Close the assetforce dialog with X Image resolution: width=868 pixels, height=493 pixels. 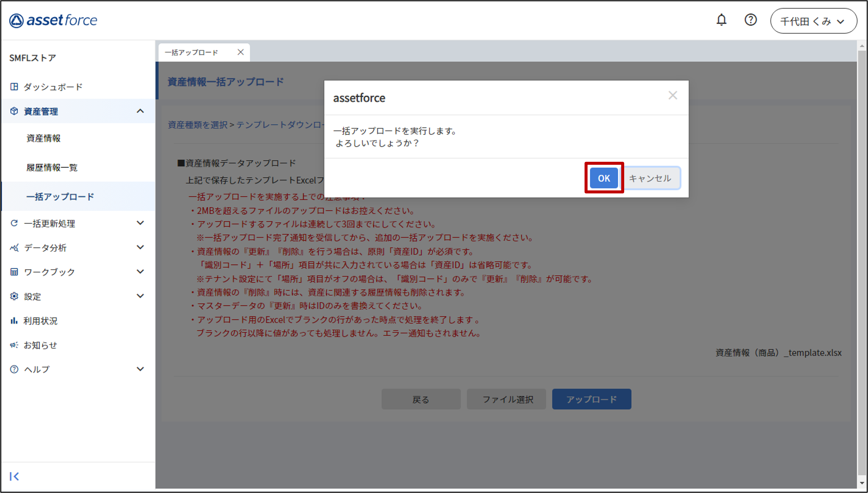click(672, 96)
